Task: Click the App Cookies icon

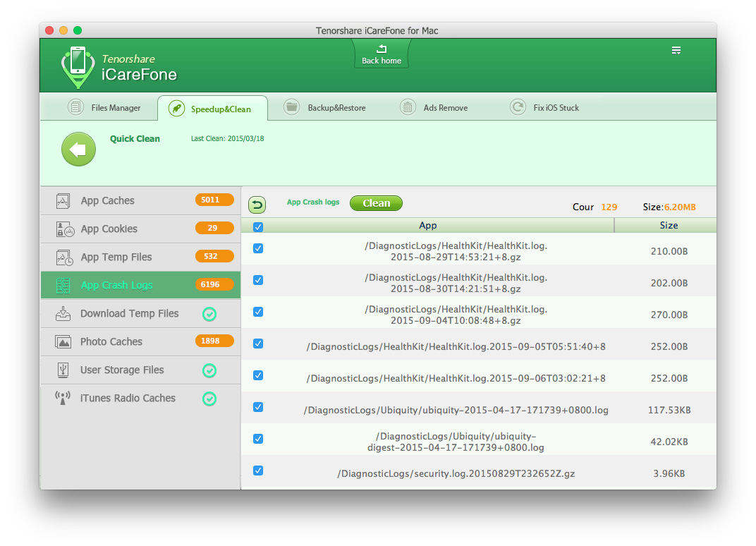Action: point(65,229)
